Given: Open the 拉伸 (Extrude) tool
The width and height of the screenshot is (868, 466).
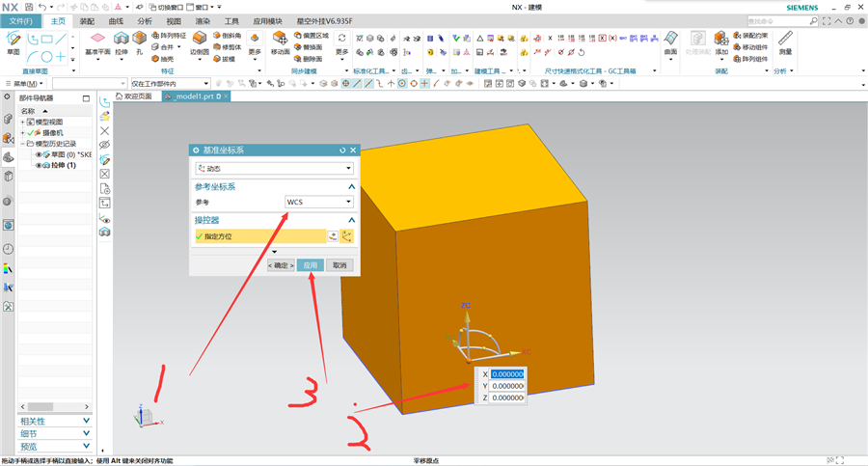Looking at the screenshot, I should pos(122,43).
